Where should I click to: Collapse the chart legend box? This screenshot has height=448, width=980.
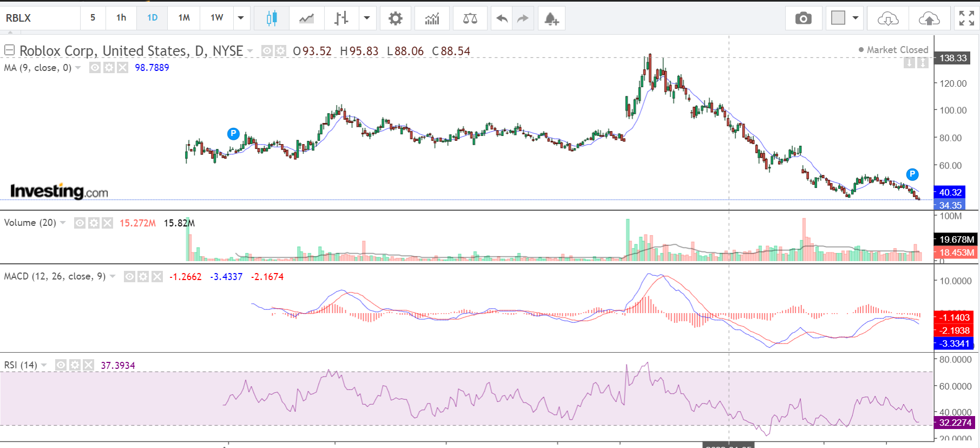click(x=9, y=50)
